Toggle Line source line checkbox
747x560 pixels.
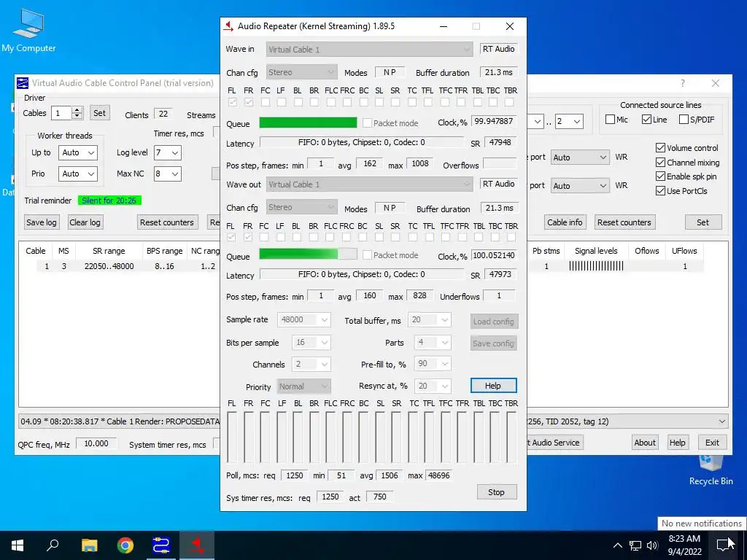(x=646, y=120)
